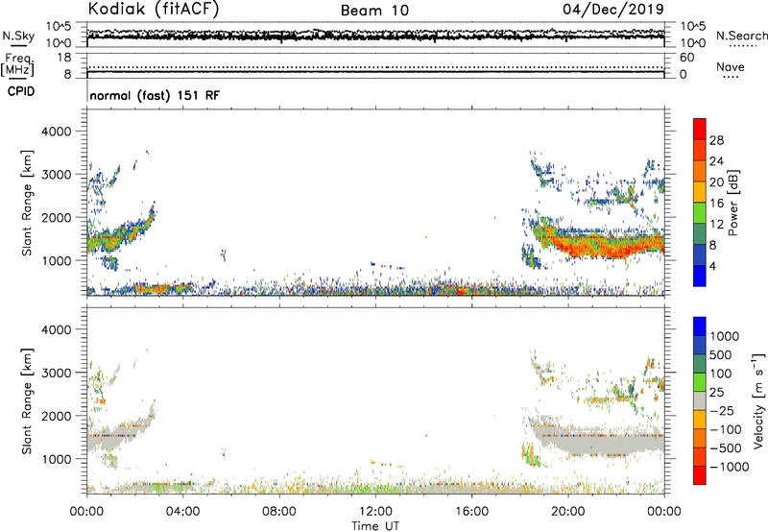Image resolution: width=768 pixels, height=532 pixels.
Task: Click the 'Time UT' axis label
Action: (375, 525)
